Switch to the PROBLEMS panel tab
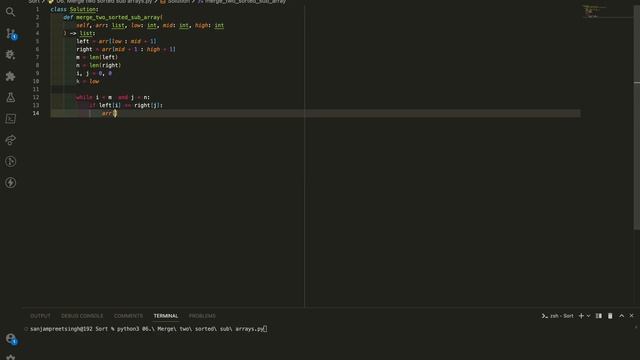640x360 pixels. [x=202, y=316]
